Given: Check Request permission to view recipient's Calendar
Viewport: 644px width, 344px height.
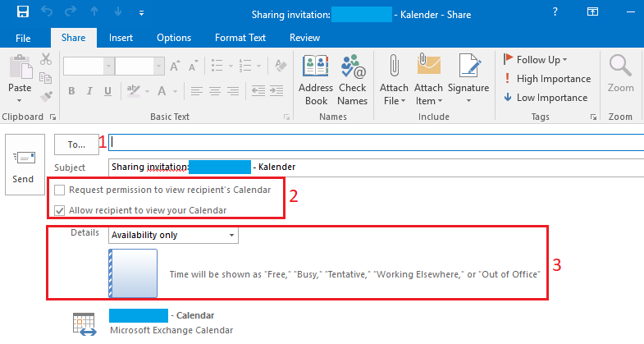Looking at the screenshot, I should coord(60,190).
